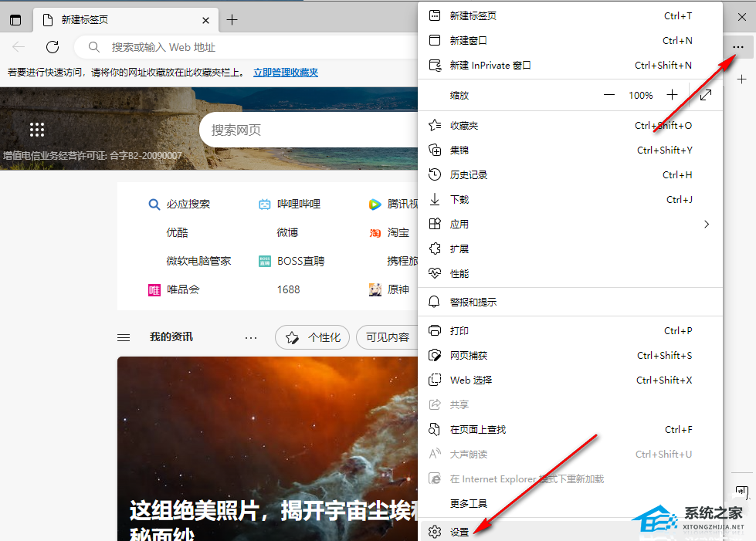Open 集锦 from the menu
This screenshot has width=756, height=541.
[571, 150]
